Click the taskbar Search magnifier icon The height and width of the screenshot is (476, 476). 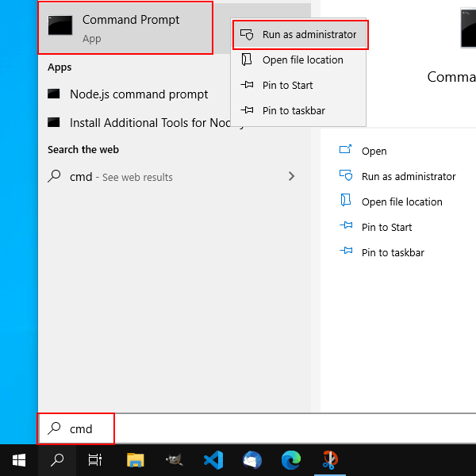[x=57, y=460]
